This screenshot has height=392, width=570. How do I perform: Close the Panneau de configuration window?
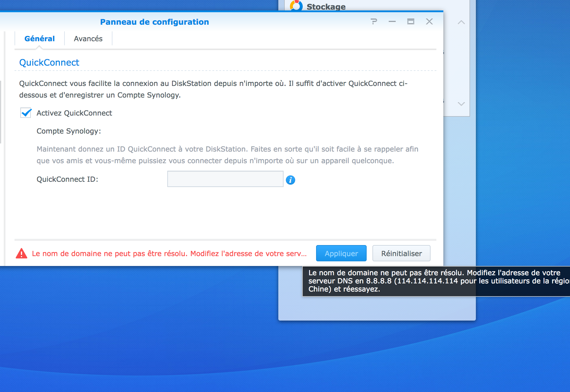pyautogui.click(x=429, y=21)
